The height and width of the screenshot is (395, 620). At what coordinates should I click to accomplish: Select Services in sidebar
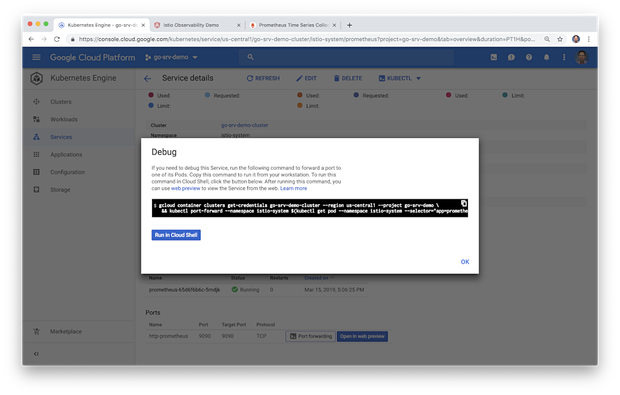(x=61, y=137)
